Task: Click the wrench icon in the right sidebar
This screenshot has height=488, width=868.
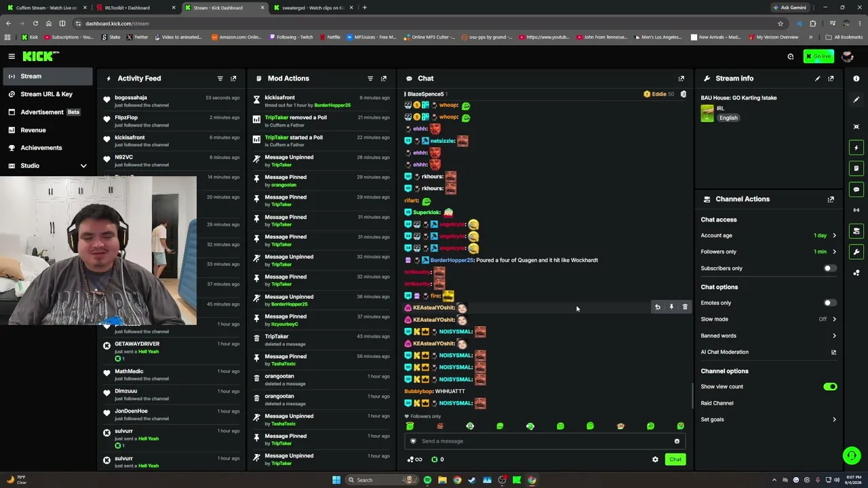Action: point(856,252)
